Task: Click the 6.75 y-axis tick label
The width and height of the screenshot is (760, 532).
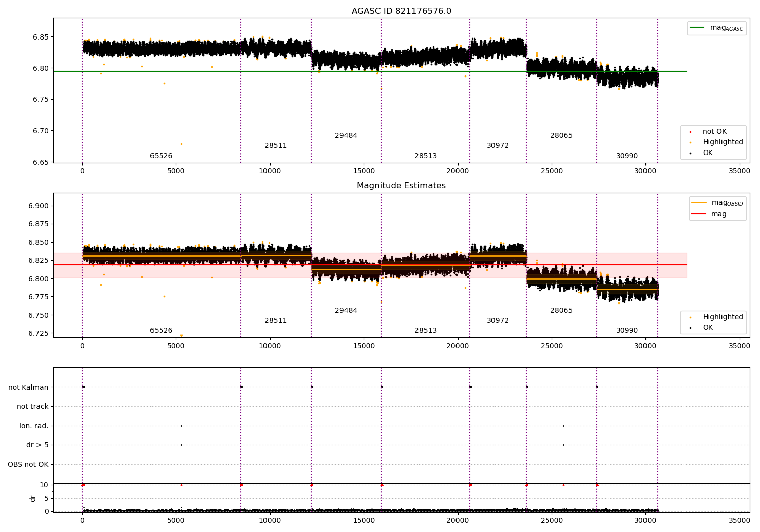Action: click(x=42, y=100)
